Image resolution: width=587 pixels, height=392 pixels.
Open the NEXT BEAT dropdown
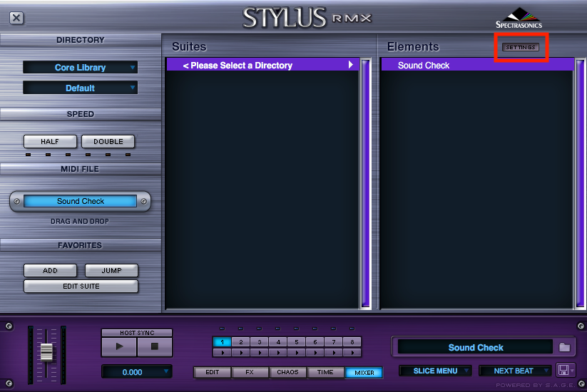(515, 371)
